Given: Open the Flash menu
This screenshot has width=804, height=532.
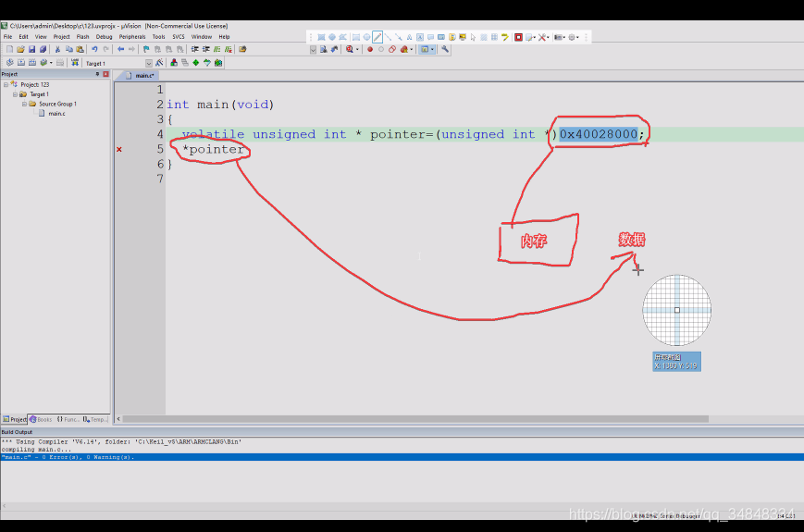Looking at the screenshot, I should click(82, 37).
